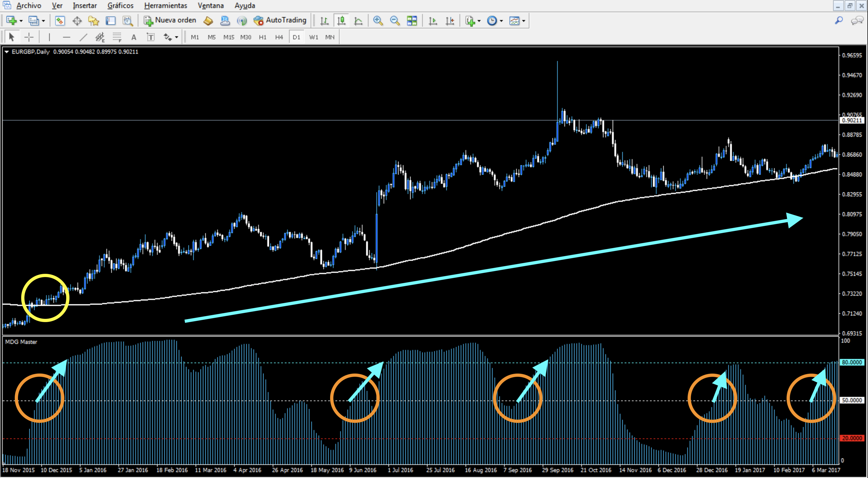The width and height of the screenshot is (868, 478).
Task: Select the text label tool
Action: pyautogui.click(x=151, y=37)
